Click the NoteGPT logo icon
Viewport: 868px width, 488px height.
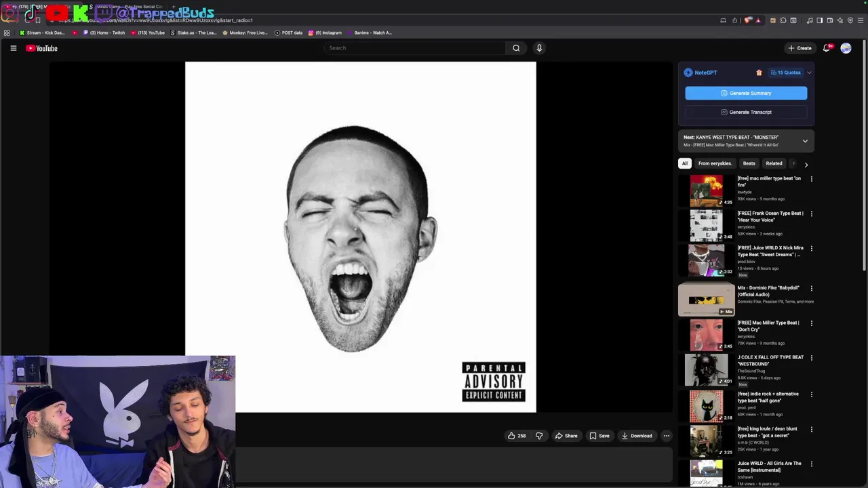click(688, 73)
